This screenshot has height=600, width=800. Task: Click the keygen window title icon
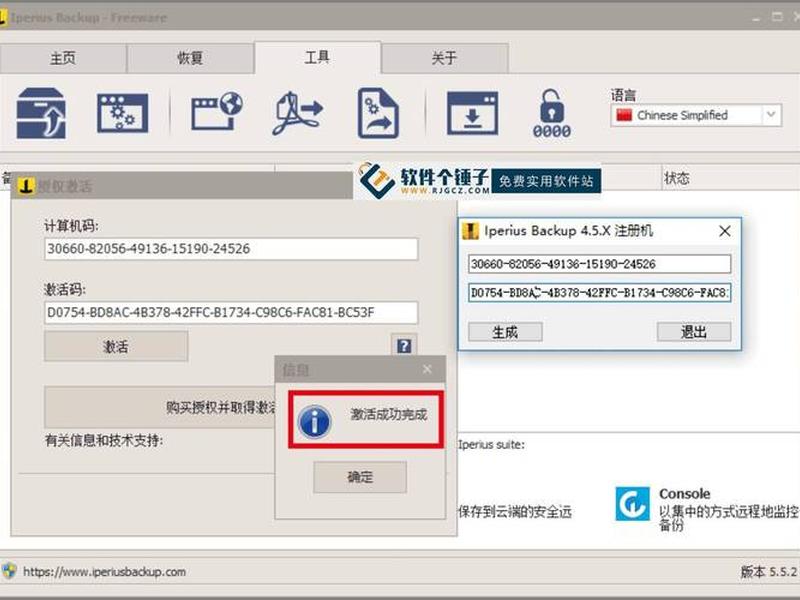coord(470,231)
